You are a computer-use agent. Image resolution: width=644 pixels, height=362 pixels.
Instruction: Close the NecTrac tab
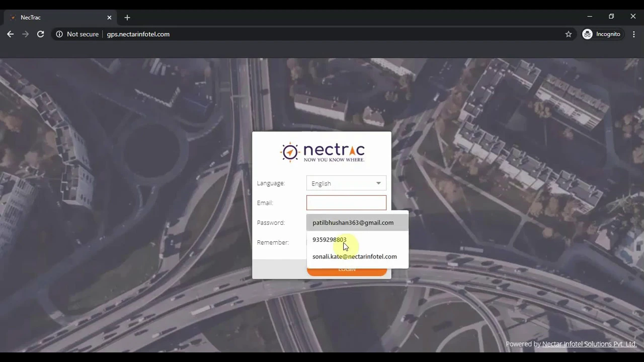109,18
